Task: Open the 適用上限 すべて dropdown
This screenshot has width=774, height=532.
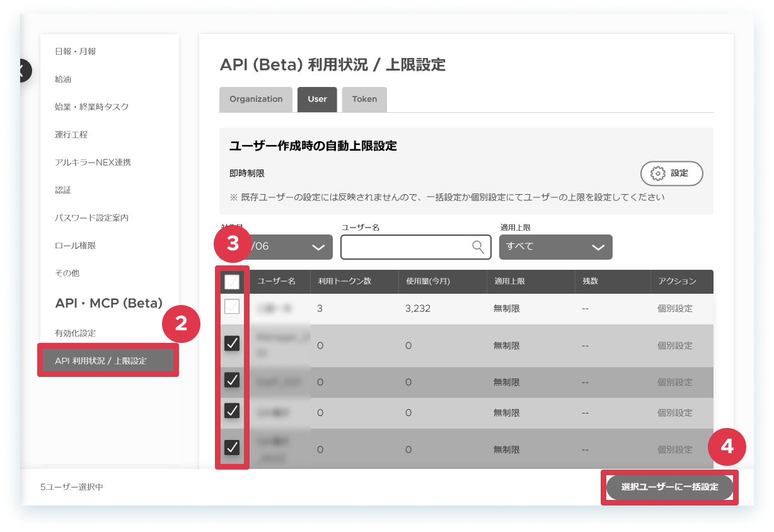Action: click(555, 247)
